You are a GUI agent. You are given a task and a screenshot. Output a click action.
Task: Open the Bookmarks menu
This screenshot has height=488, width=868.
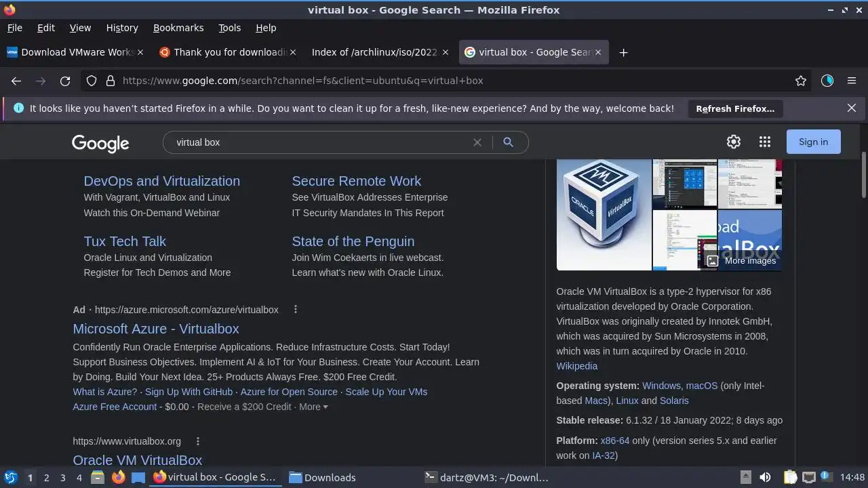pyautogui.click(x=178, y=28)
